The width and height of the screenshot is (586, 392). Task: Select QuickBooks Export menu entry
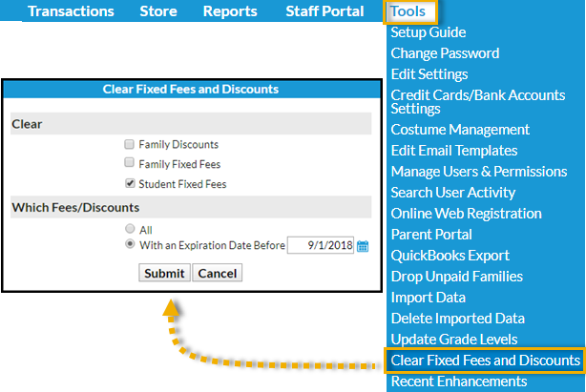pos(450,256)
